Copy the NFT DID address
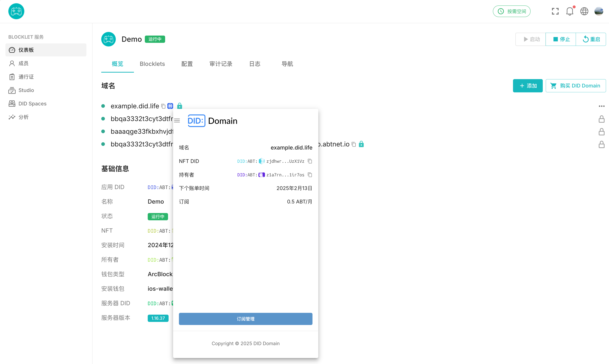Viewport: 609px width, 364px height. [310, 161]
